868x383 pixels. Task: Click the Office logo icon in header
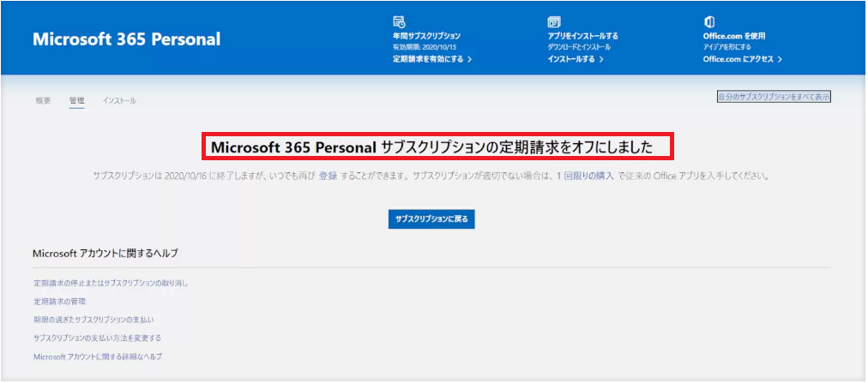708,21
